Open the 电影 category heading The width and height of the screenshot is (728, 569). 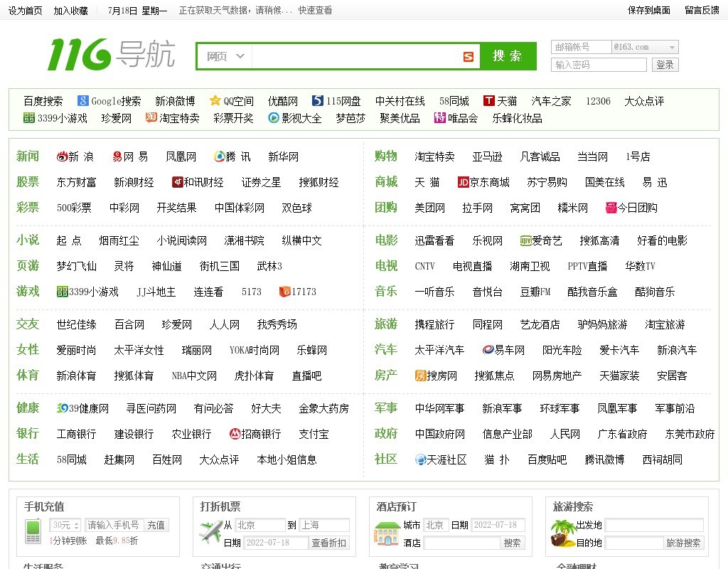click(x=386, y=240)
